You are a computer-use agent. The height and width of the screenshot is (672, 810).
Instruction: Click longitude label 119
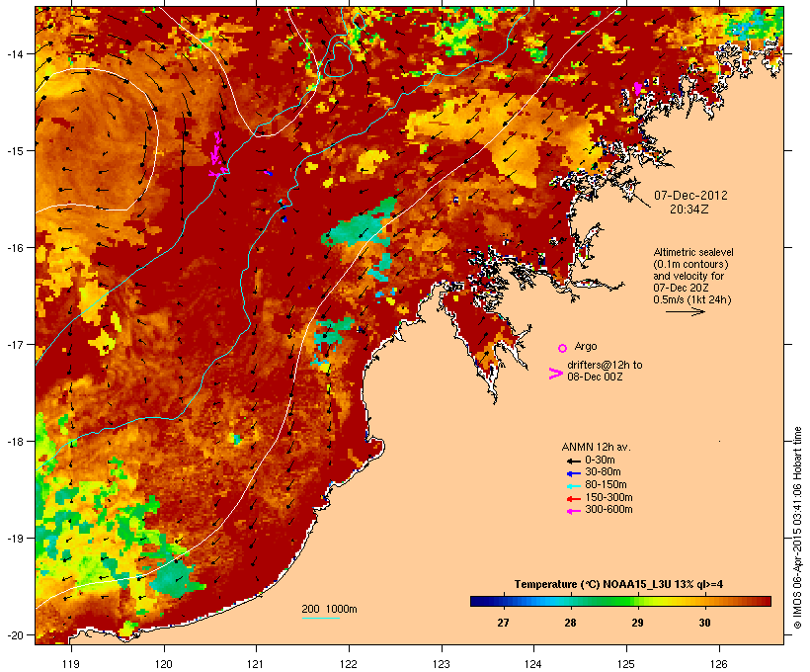pyautogui.click(x=71, y=664)
